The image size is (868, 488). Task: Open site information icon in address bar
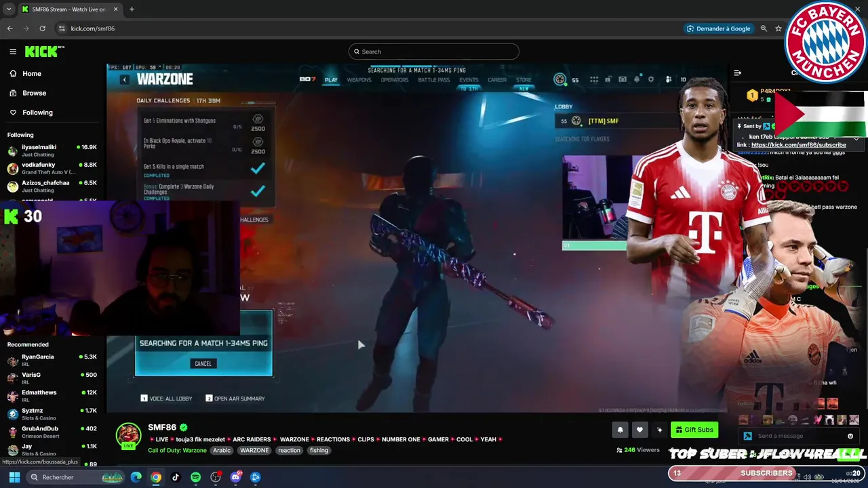(62, 28)
